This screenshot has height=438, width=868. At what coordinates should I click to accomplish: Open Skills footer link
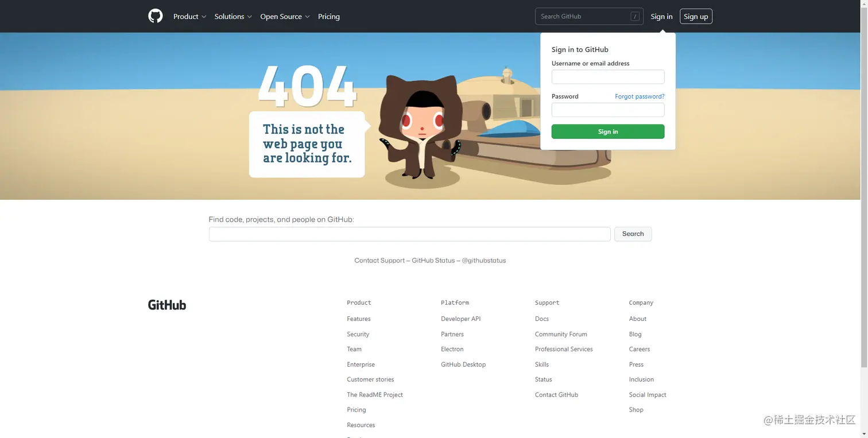tap(542, 365)
